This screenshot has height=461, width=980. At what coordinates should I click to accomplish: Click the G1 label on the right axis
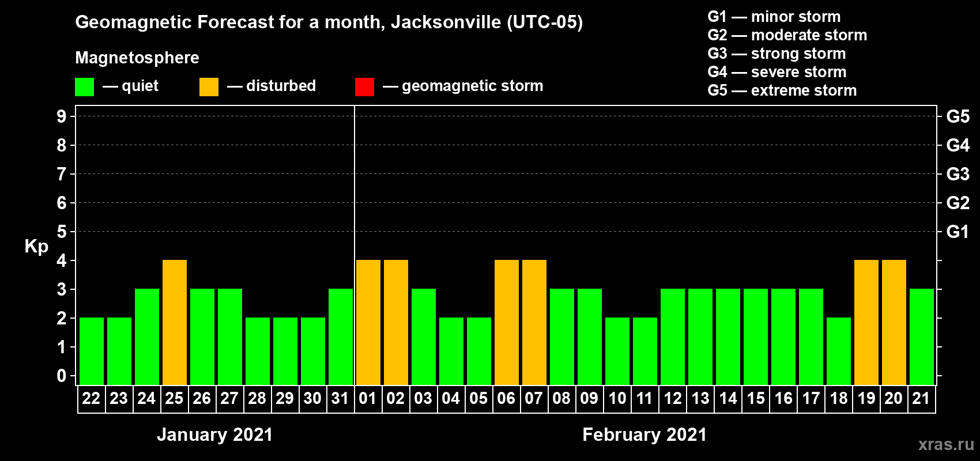click(958, 232)
